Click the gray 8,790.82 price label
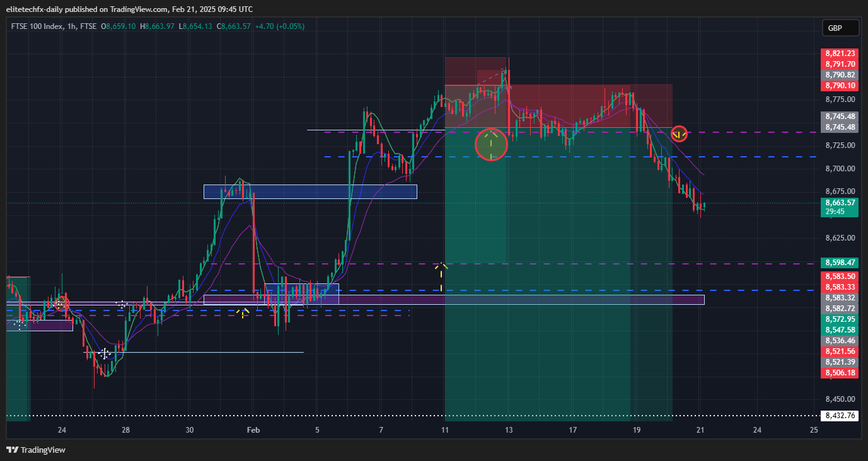The height and width of the screenshot is (461, 868). click(839, 75)
